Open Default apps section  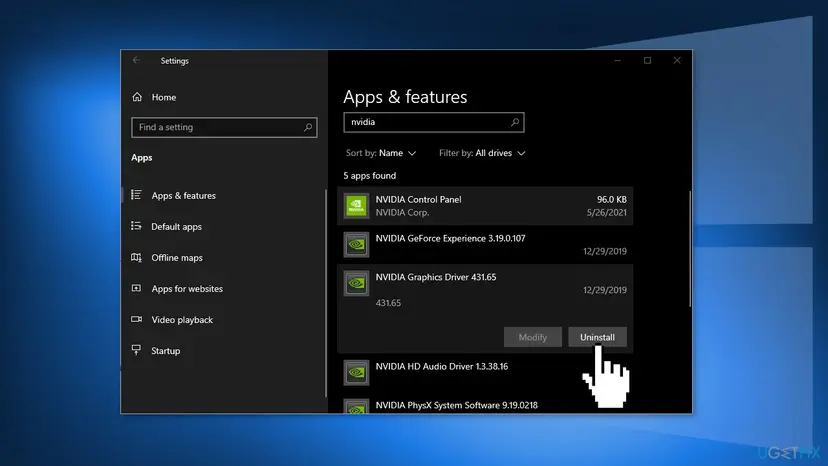[176, 227]
